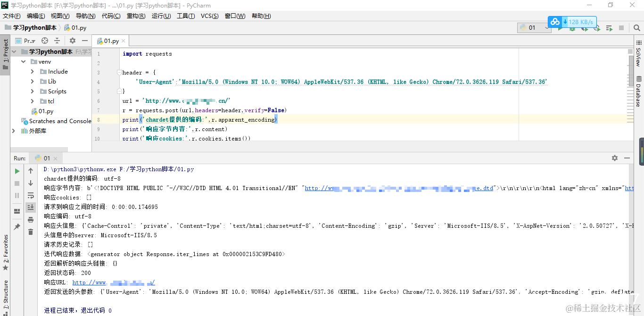Toggle the 2: Favorites side panel

(5, 253)
